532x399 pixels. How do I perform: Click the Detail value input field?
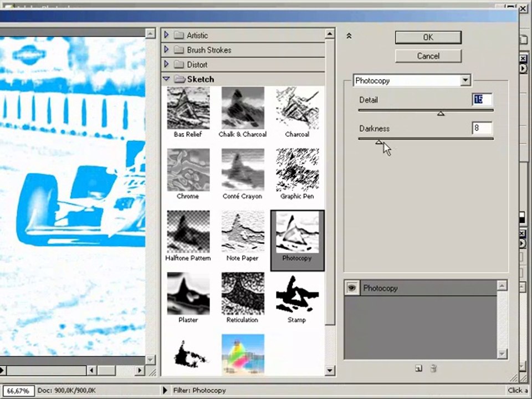click(x=482, y=99)
